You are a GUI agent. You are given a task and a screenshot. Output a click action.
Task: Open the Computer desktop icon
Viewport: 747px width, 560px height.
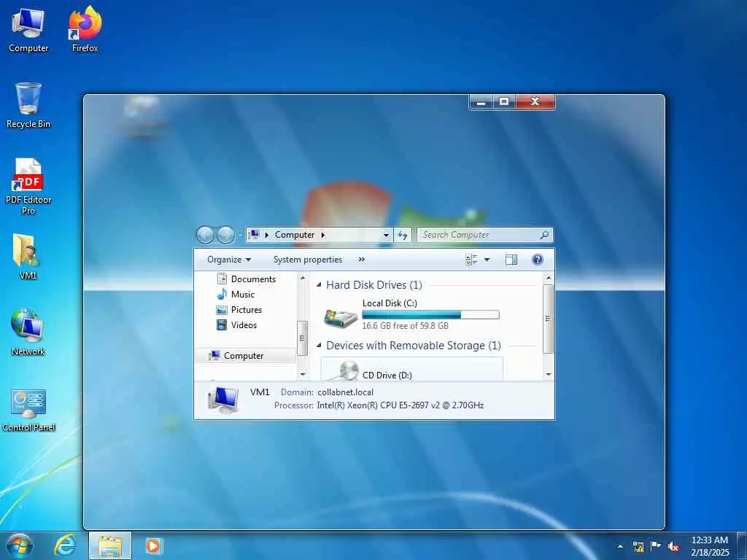coord(28,29)
